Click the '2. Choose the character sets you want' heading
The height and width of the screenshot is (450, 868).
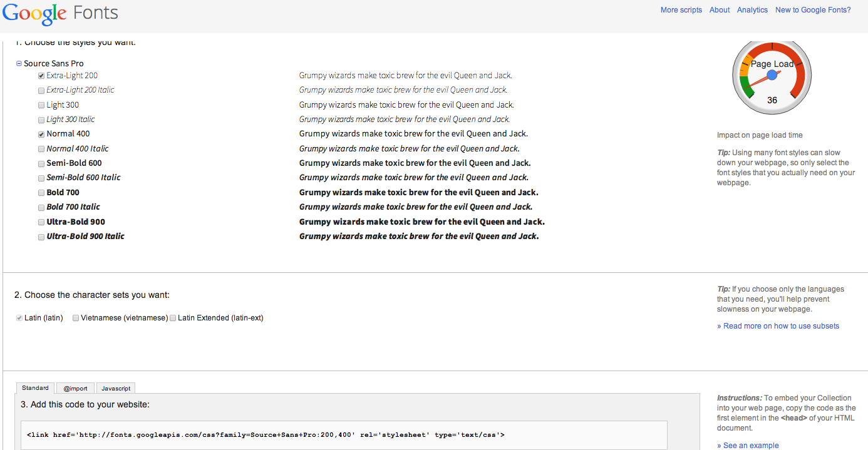coord(92,295)
